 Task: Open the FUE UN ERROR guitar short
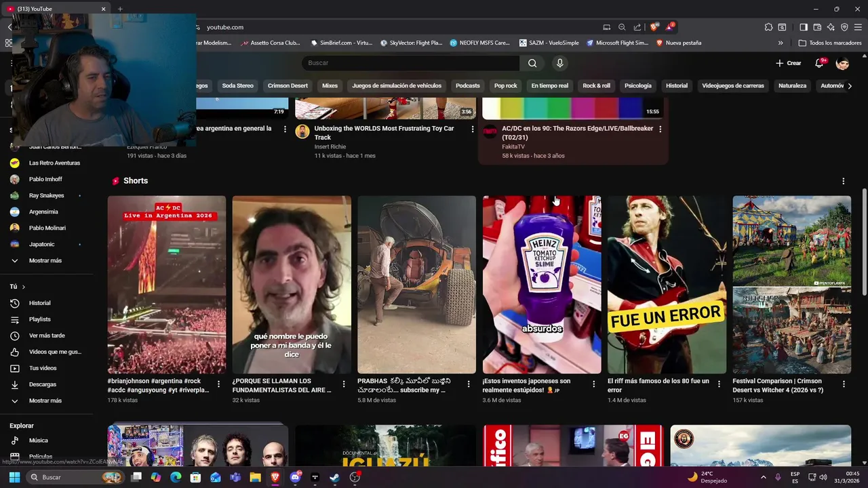click(x=667, y=285)
